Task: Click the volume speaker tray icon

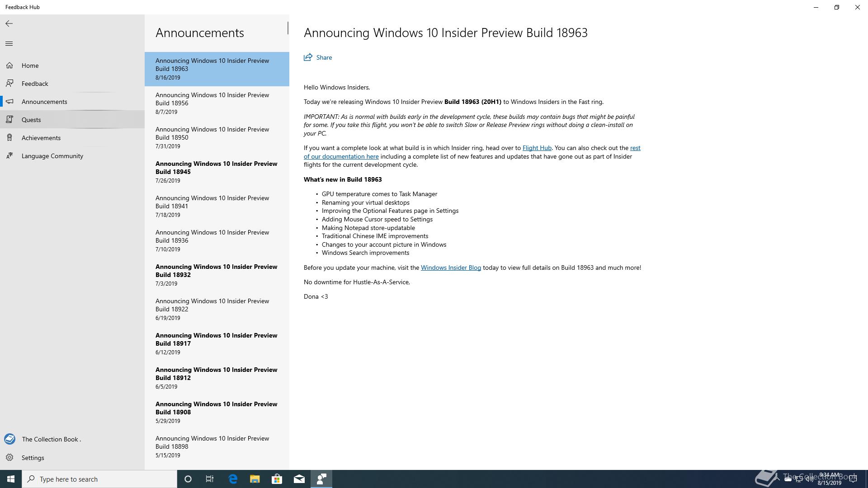Action: (x=809, y=479)
